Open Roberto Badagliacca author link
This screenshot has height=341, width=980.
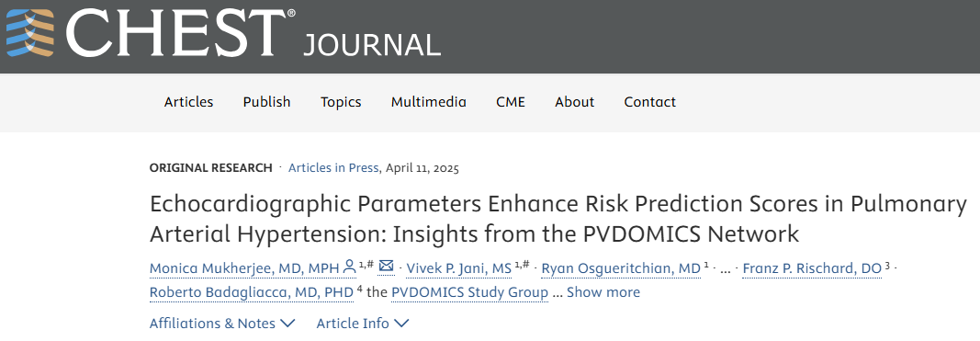tap(252, 292)
